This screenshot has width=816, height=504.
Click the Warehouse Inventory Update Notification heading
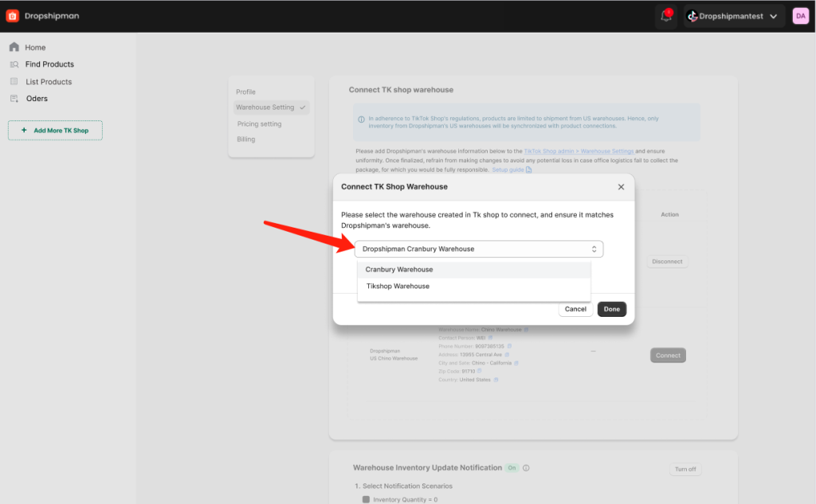click(x=427, y=468)
